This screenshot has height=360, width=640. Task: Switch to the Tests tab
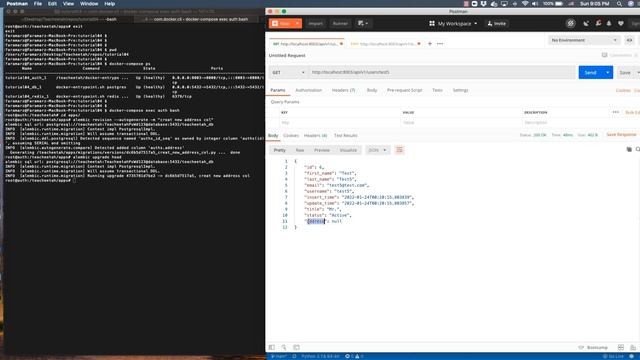(437, 90)
